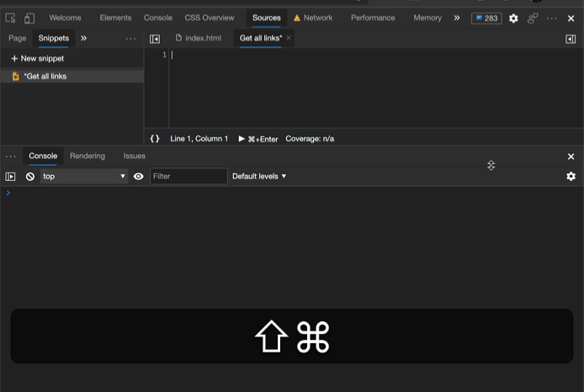Close the bottom drawer

(x=571, y=156)
